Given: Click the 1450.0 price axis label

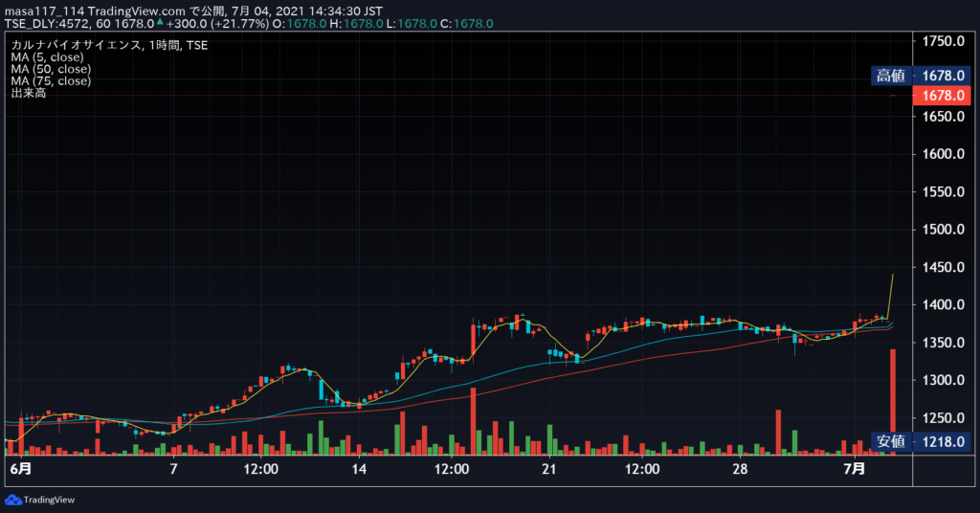Looking at the screenshot, I should [x=943, y=267].
